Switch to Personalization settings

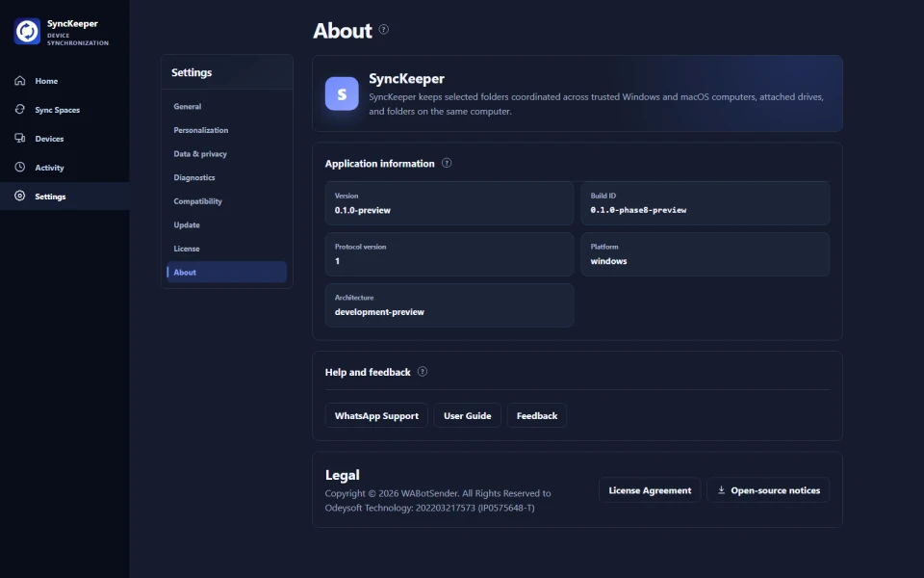[x=227, y=130]
